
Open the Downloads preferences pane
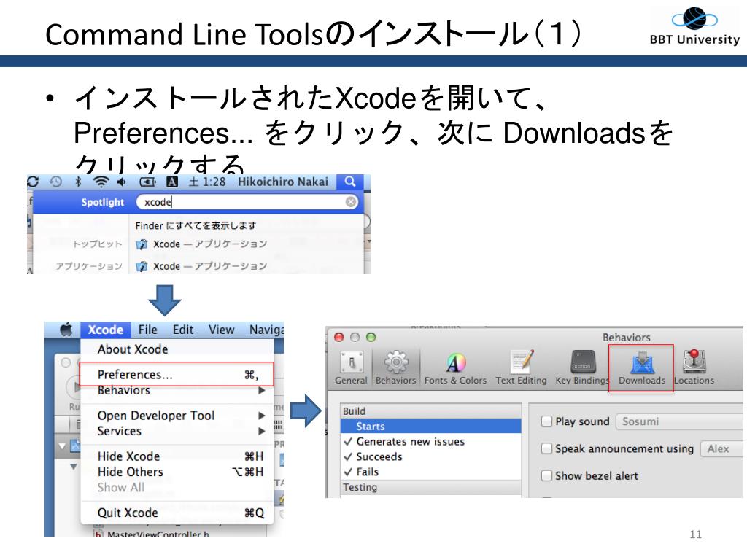pyautogui.click(x=642, y=368)
